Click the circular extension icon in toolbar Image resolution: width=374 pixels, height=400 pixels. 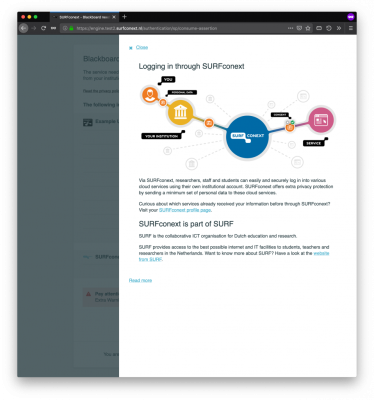click(x=329, y=28)
